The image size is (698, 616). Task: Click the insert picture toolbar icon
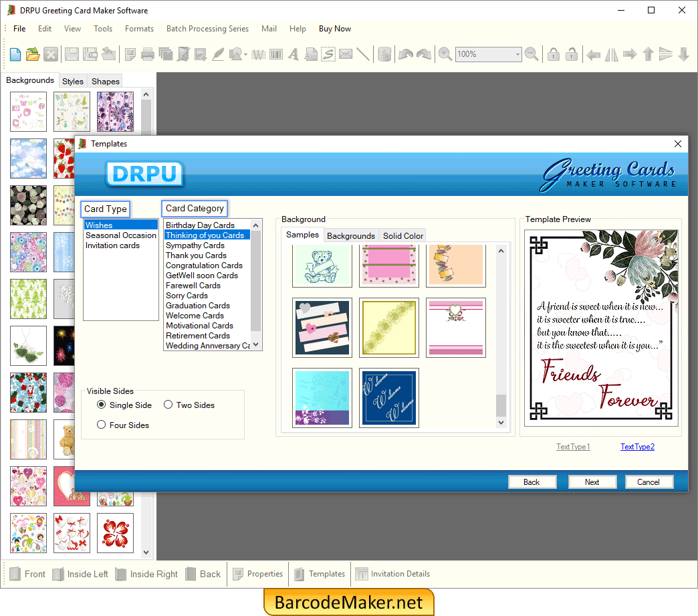[201, 54]
